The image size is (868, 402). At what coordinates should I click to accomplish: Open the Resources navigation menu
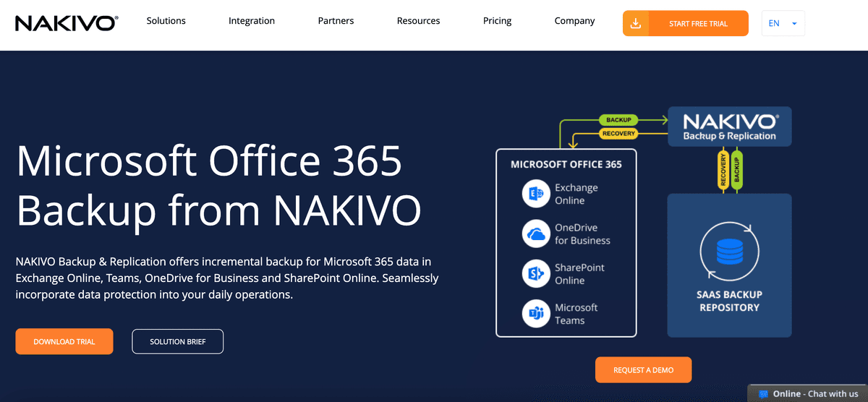[x=418, y=21]
